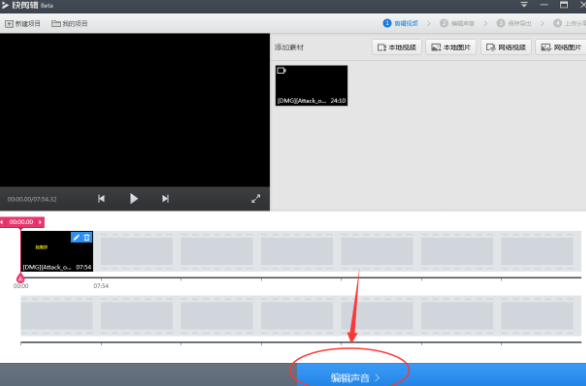Open My Projects (我的项目)
The width and height of the screenshot is (586, 386).
69,24
